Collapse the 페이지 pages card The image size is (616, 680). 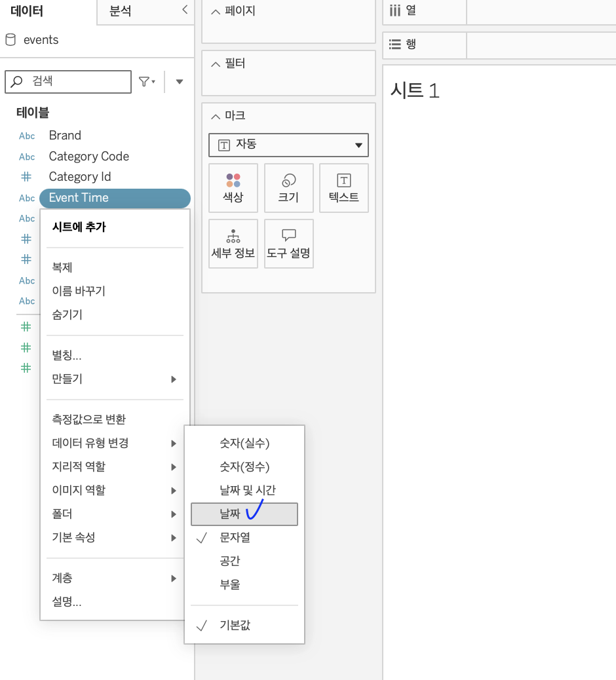[215, 12]
